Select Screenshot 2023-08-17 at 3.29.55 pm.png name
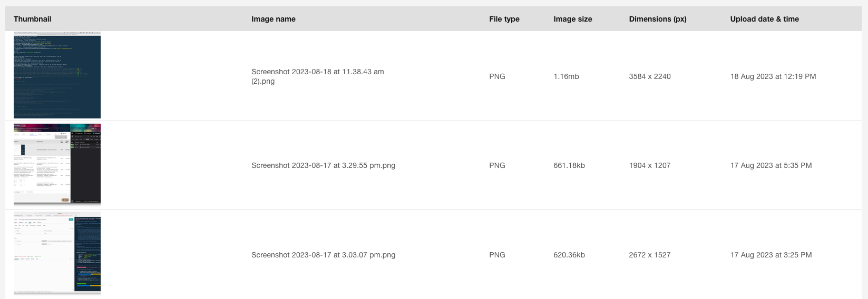The height and width of the screenshot is (299, 868). point(323,165)
